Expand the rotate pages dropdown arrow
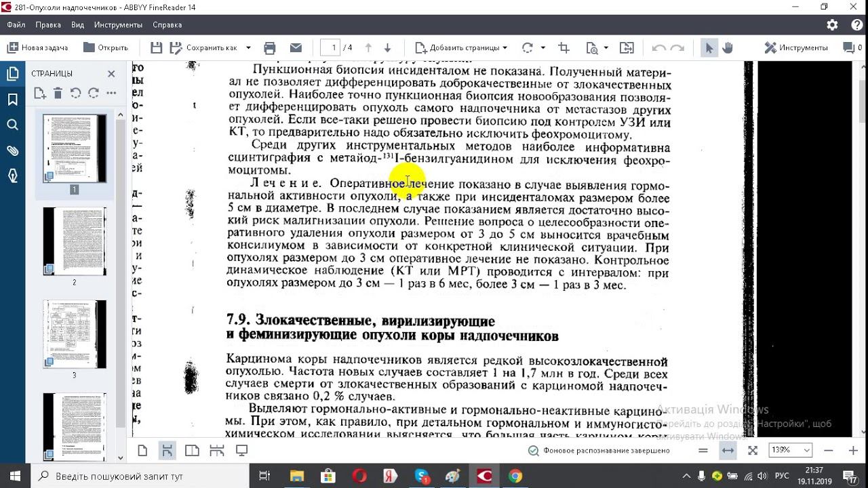868x488 pixels. (x=543, y=47)
